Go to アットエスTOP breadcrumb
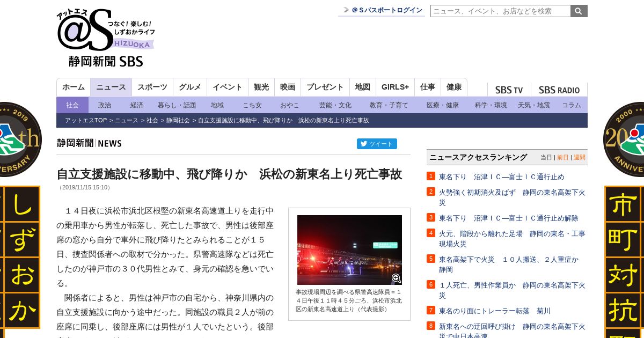This screenshot has width=644, height=338. 86,120
